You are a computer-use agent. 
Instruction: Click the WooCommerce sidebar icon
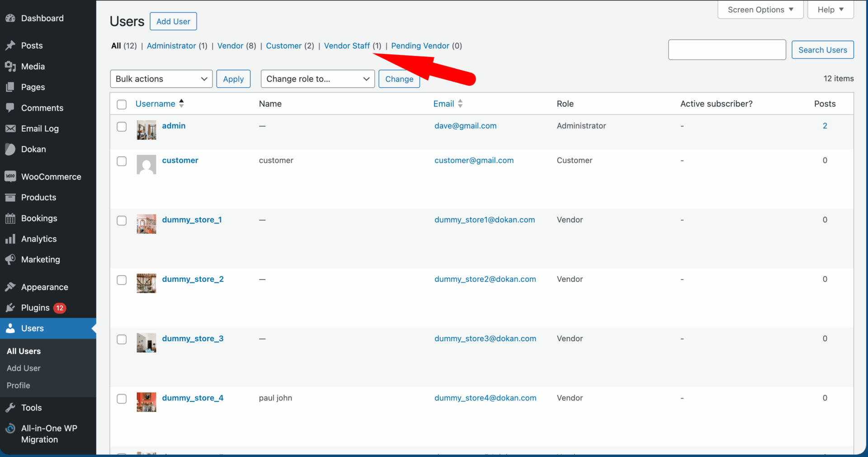[11, 176]
